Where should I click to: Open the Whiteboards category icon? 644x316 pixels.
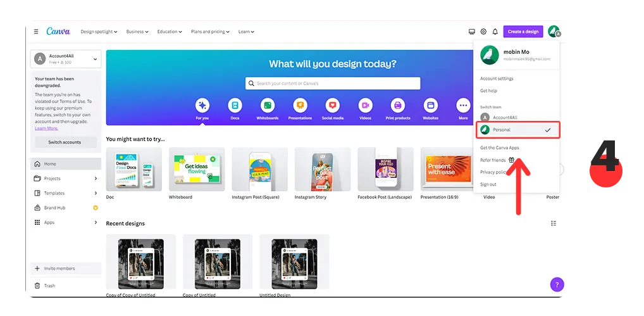pyautogui.click(x=268, y=106)
